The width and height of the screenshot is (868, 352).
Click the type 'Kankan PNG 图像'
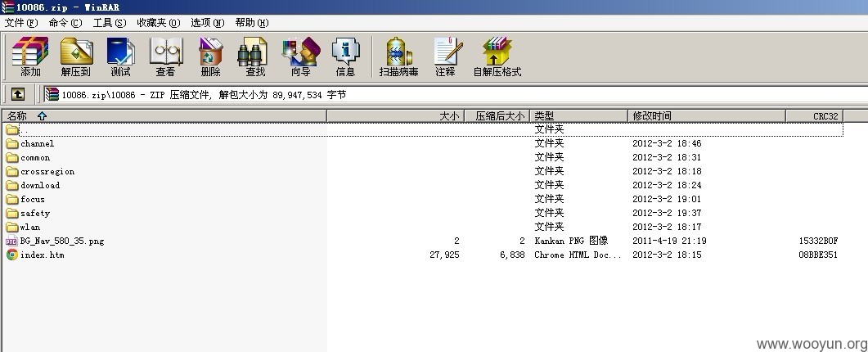click(x=571, y=241)
